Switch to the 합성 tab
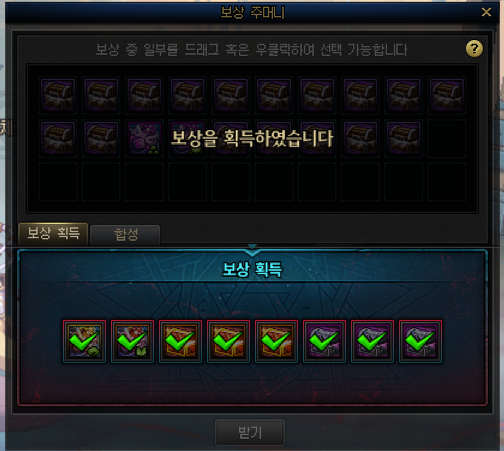Image resolution: width=504 pixels, height=451 pixels. click(125, 235)
